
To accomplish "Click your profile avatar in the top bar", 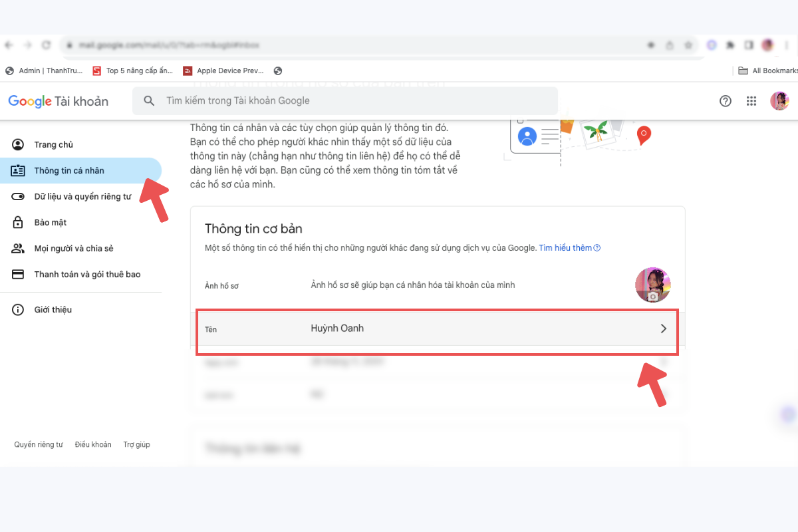I will (x=779, y=100).
